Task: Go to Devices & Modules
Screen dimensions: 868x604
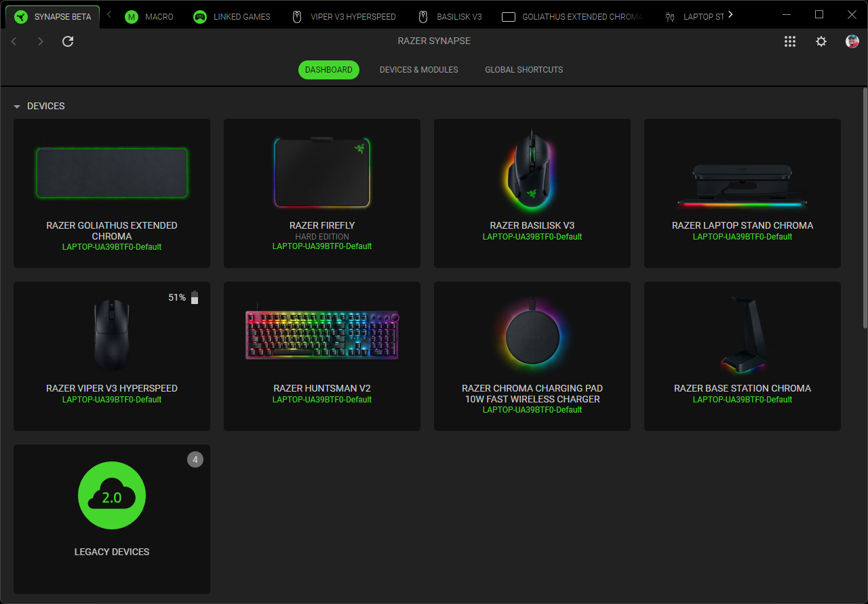Action: 419,70
